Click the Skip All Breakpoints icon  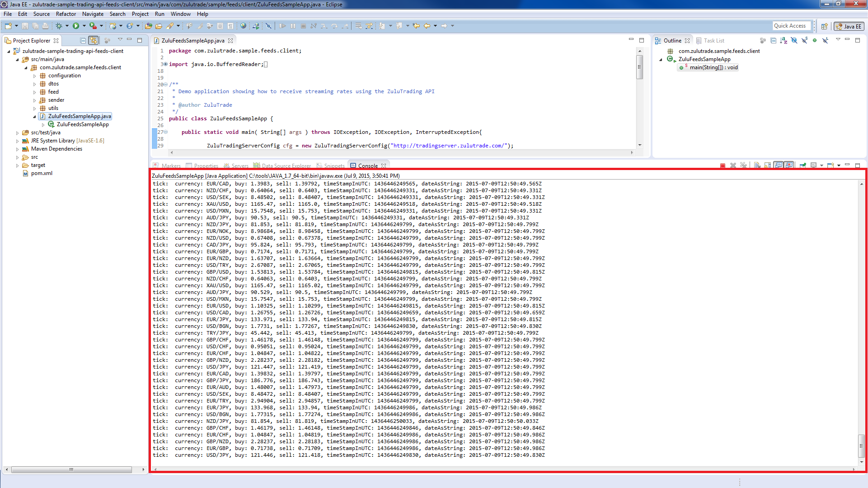pyautogui.click(x=268, y=26)
